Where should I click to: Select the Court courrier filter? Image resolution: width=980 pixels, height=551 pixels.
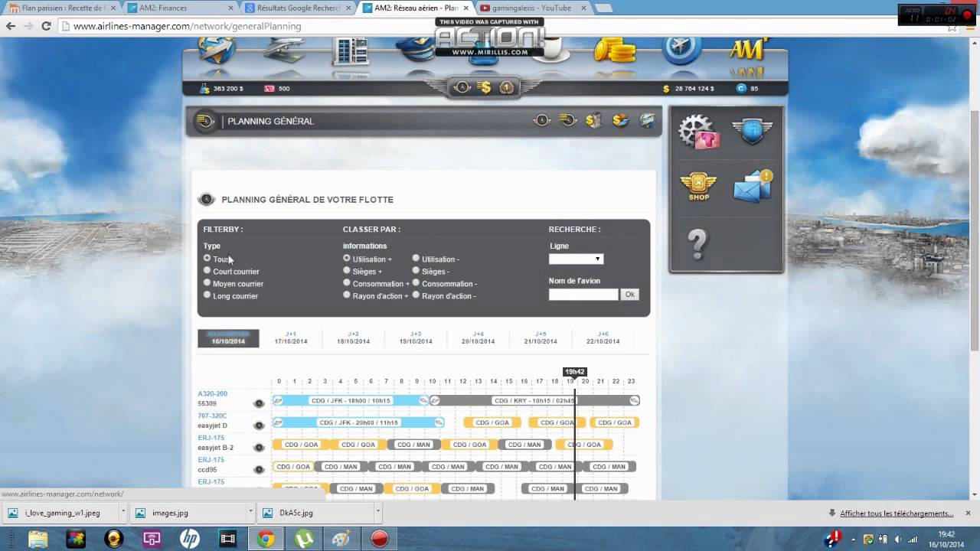[x=207, y=271]
